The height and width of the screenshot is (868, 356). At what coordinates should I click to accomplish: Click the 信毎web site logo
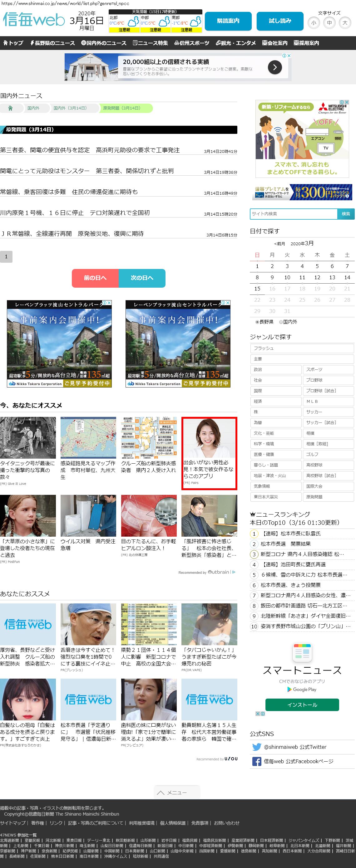(x=34, y=20)
